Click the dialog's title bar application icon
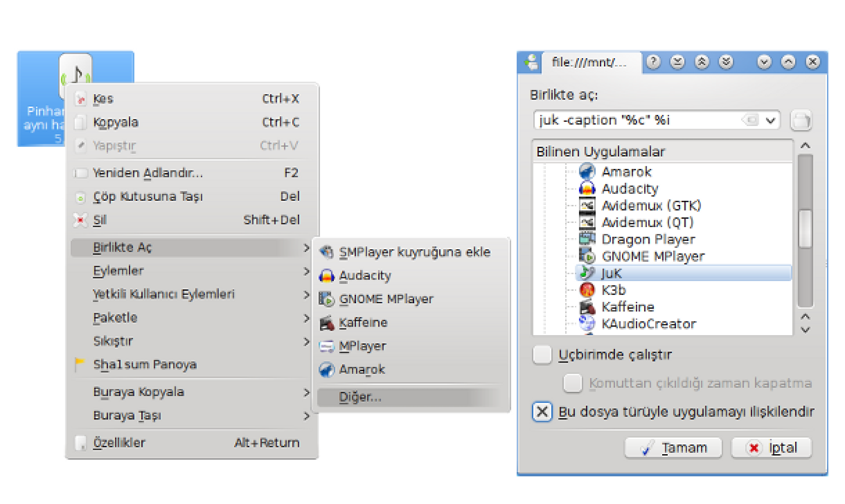Screen dimensions: 845x504 coord(531,62)
